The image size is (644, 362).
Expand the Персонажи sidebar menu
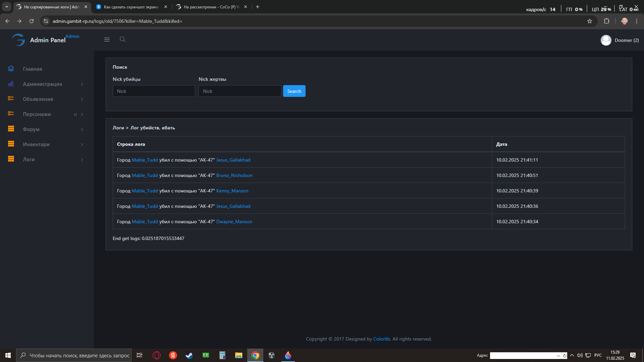[x=37, y=114]
